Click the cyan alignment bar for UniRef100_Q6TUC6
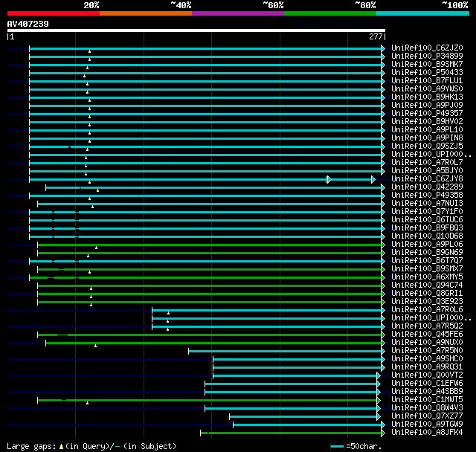The width and height of the screenshot is (476, 452). (205, 221)
